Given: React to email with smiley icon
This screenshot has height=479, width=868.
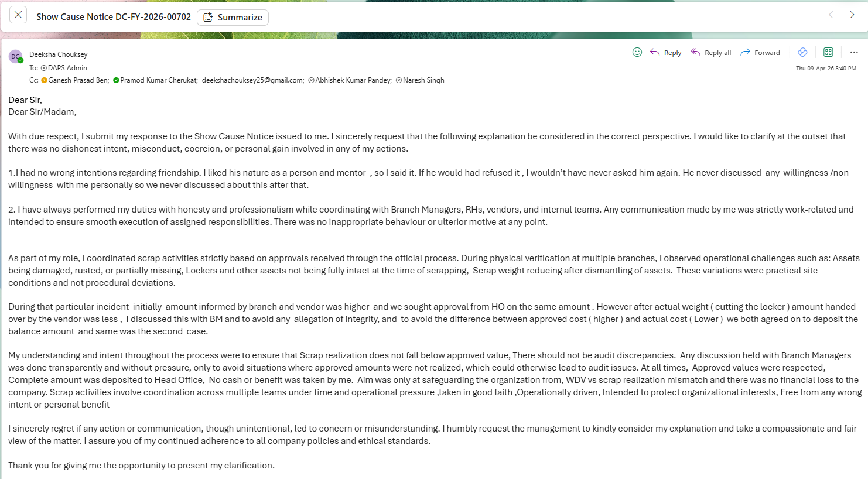Looking at the screenshot, I should [x=637, y=52].
